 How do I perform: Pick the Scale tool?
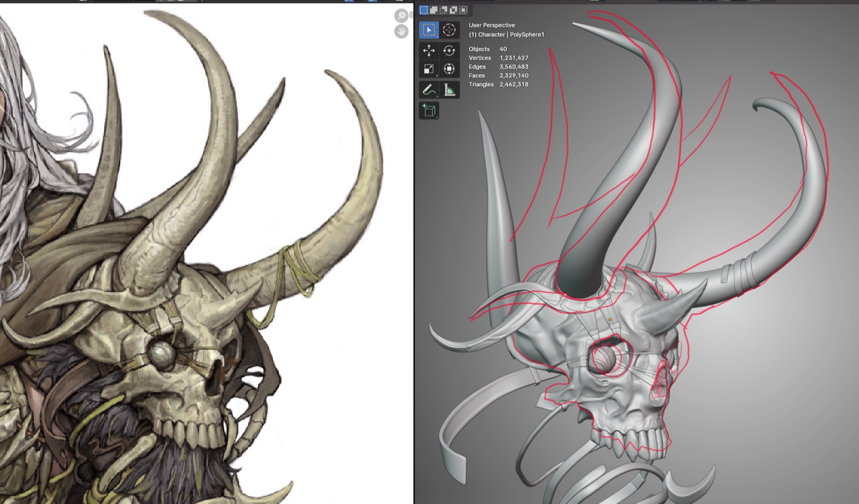point(428,69)
